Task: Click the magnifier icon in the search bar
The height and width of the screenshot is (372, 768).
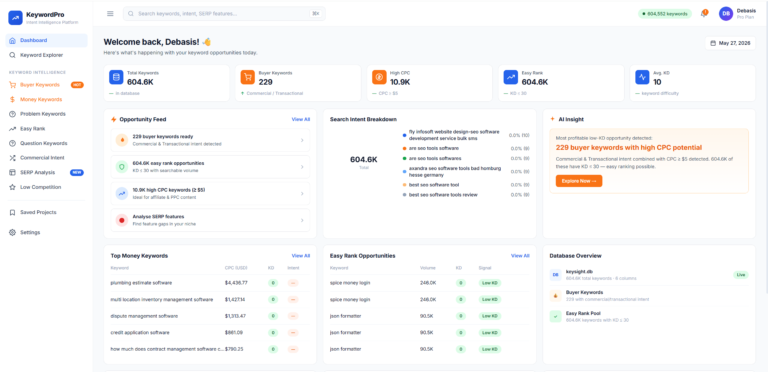Action: coord(131,14)
